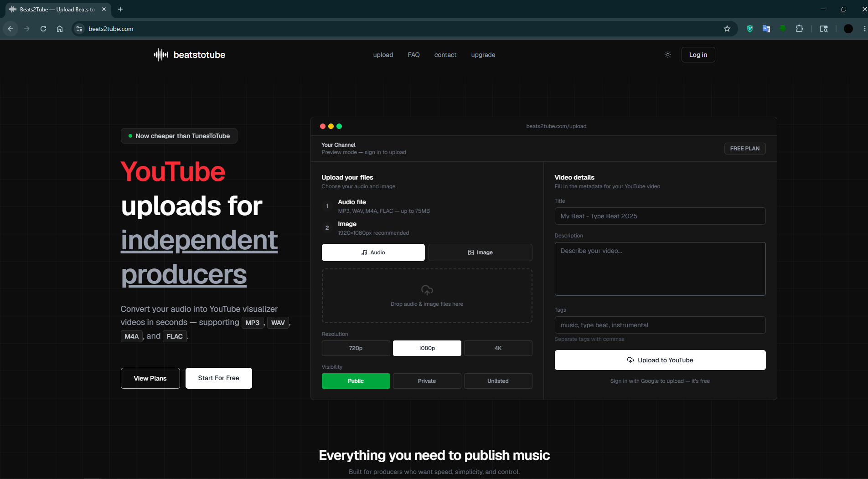This screenshot has width=868, height=479.
Task: Open the upload nav link
Action: [x=383, y=55]
